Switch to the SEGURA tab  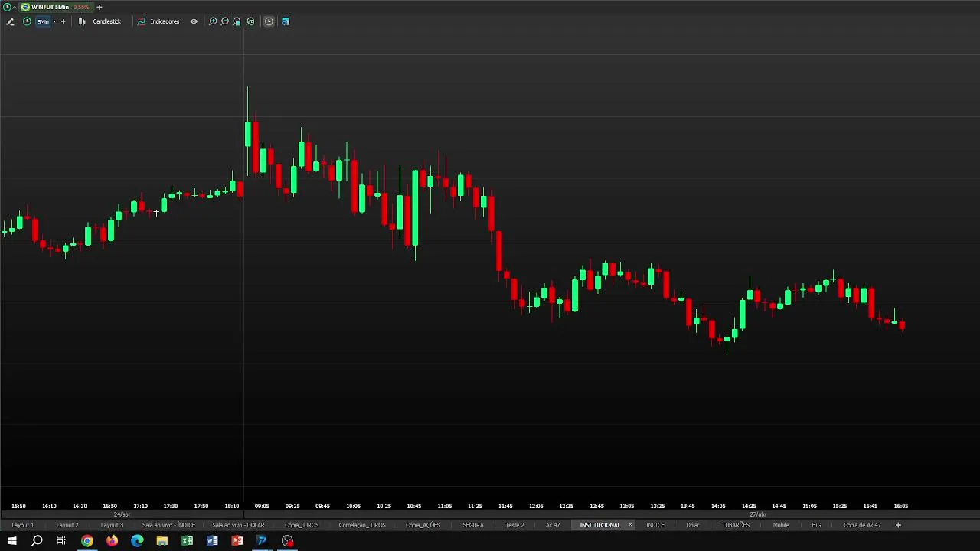473,525
